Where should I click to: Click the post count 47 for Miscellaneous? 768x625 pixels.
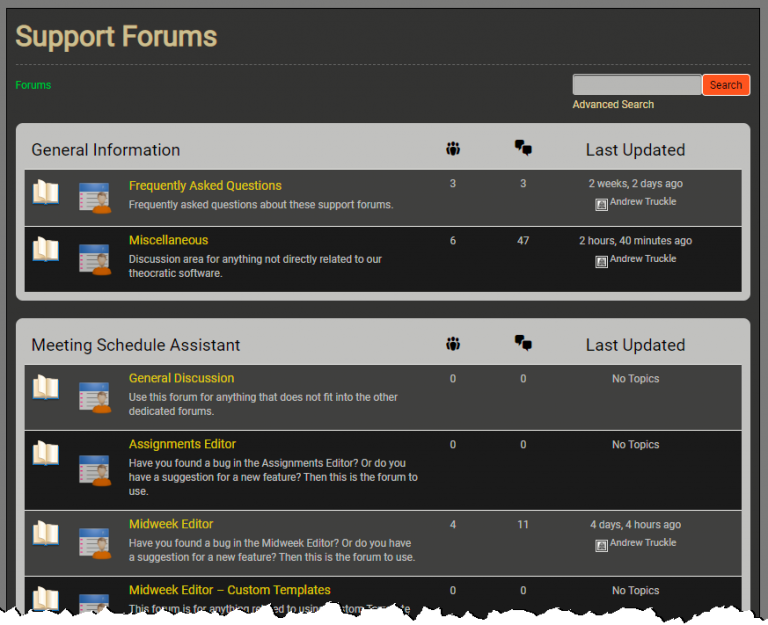523,240
